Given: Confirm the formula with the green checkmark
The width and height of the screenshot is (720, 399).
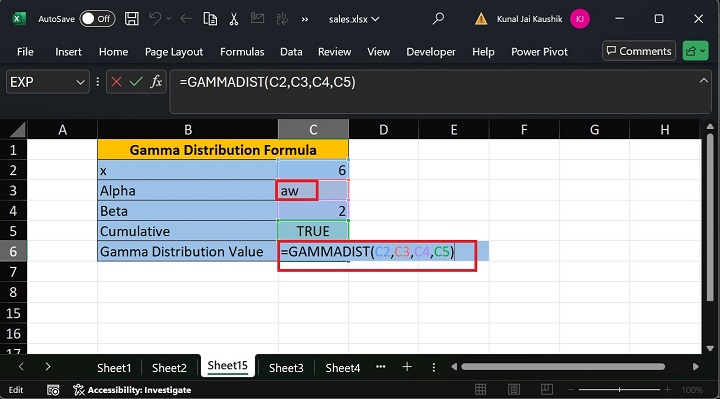Looking at the screenshot, I should (x=136, y=82).
